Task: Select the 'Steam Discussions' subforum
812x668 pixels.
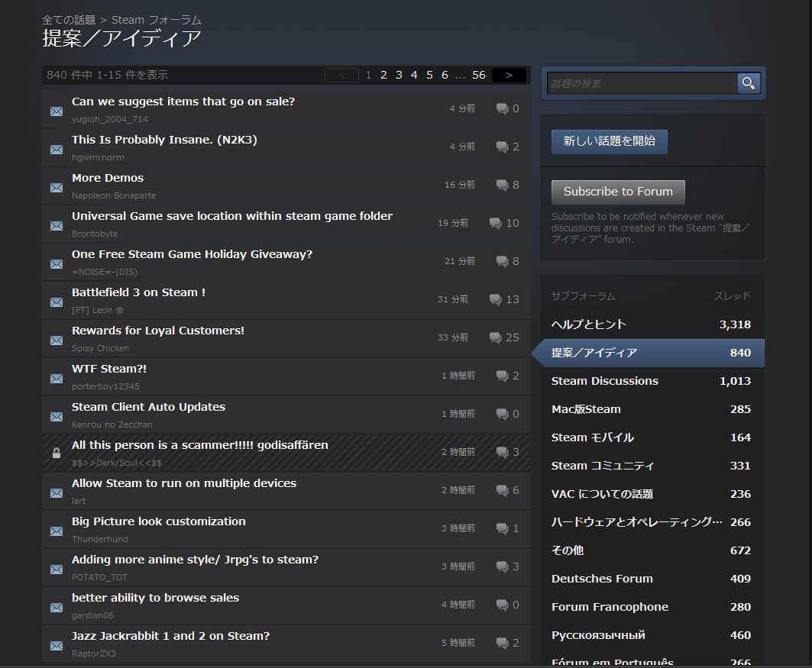Action: 604,381
